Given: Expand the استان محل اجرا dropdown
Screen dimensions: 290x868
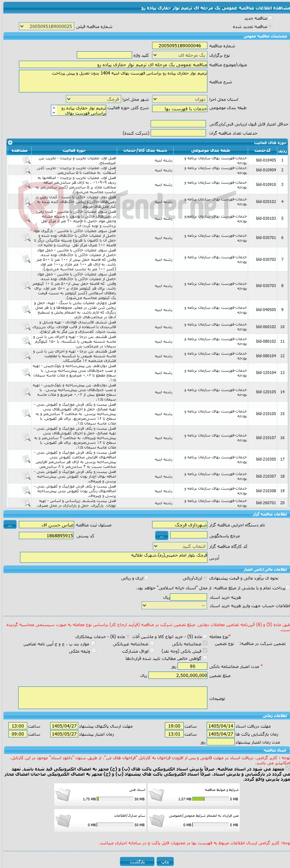Looking at the screenshot, I should [x=180, y=99].
